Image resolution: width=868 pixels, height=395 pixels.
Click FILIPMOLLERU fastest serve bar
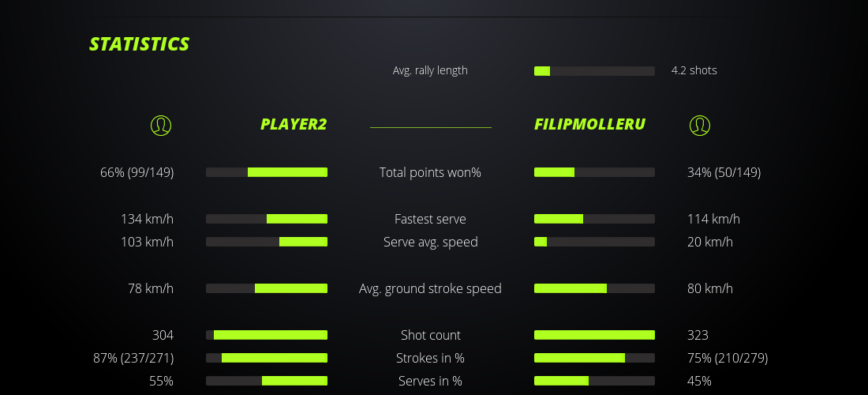pos(594,219)
